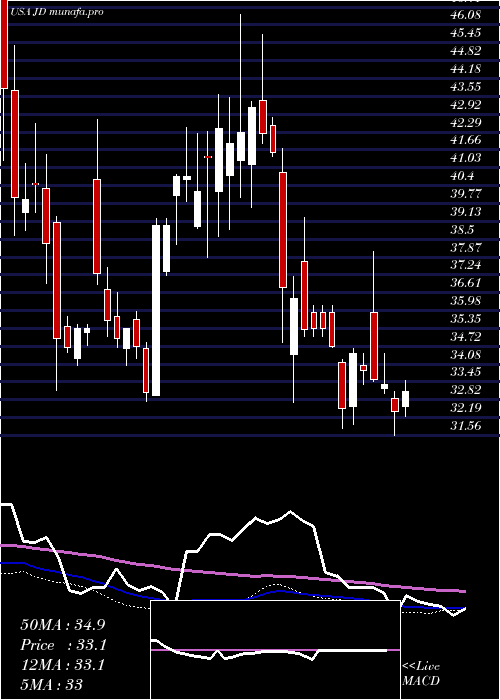Click the tall red candle dropping from 40.5 to 36.4
This screenshot has width=500, height=700.
tap(283, 230)
